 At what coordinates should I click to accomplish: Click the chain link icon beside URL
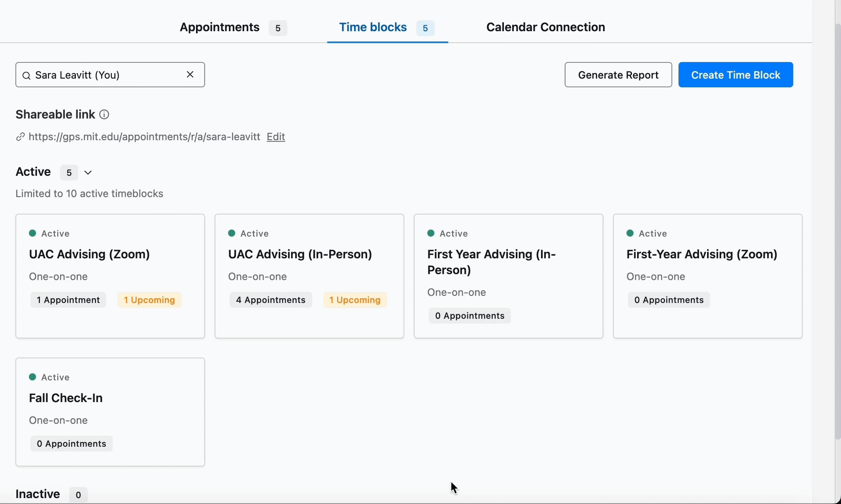tap(21, 137)
